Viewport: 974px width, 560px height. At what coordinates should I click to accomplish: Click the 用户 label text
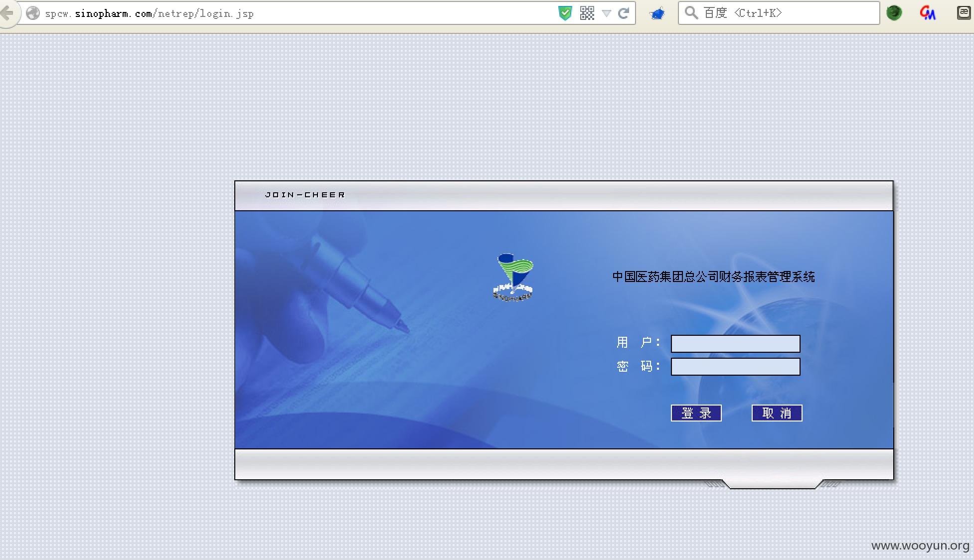[x=638, y=343]
